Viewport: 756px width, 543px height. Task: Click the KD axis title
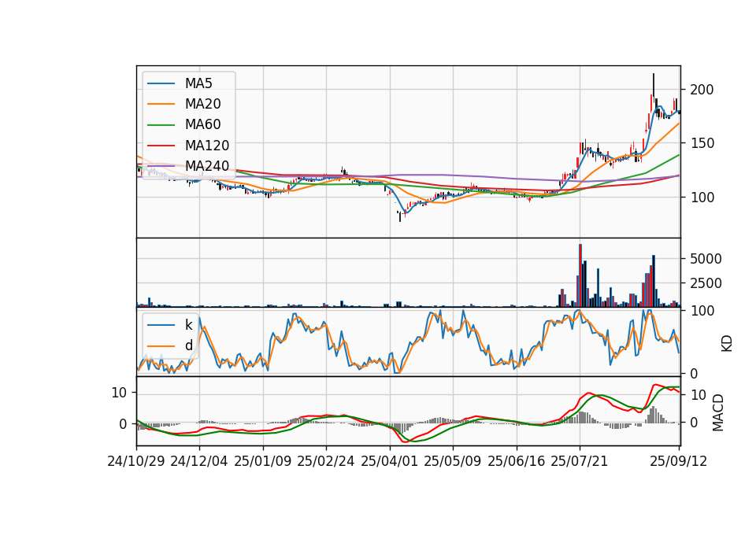coord(727,344)
